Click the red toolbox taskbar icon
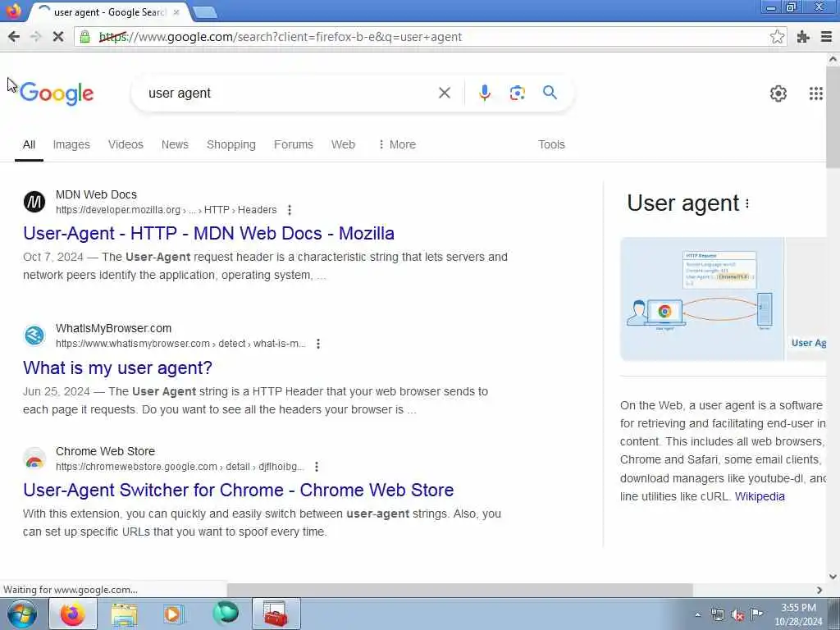 pyautogui.click(x=276, y=614)
